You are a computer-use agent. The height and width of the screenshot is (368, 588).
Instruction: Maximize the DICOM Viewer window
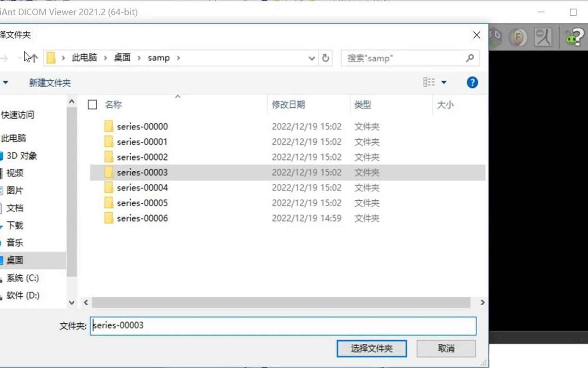(x=573, y=12)
